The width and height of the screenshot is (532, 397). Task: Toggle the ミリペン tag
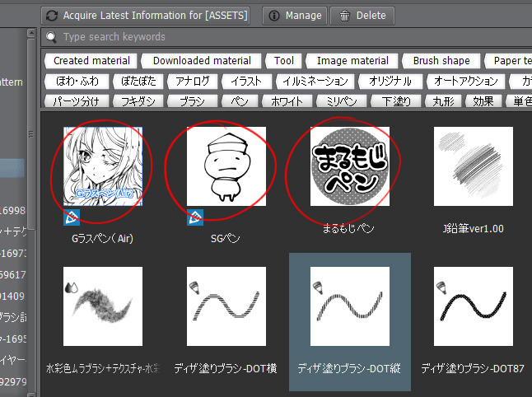click(341, 100)
